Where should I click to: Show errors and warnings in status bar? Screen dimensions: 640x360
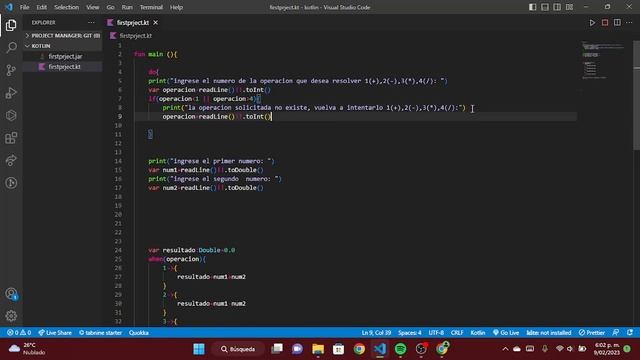tap(19, 333)
